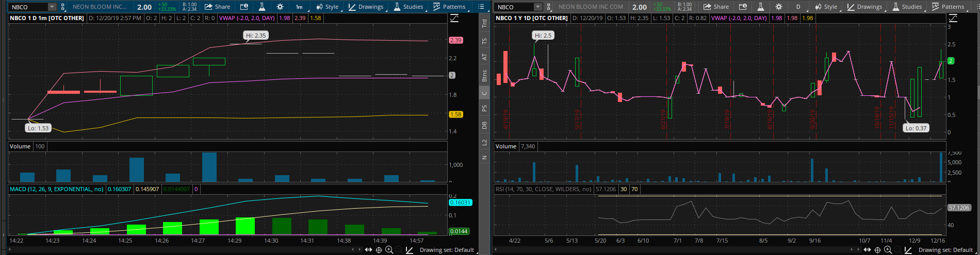Click the flask icon on the left chart toolbar
Viewport: 980px width, 255px height.
[262, 7]
